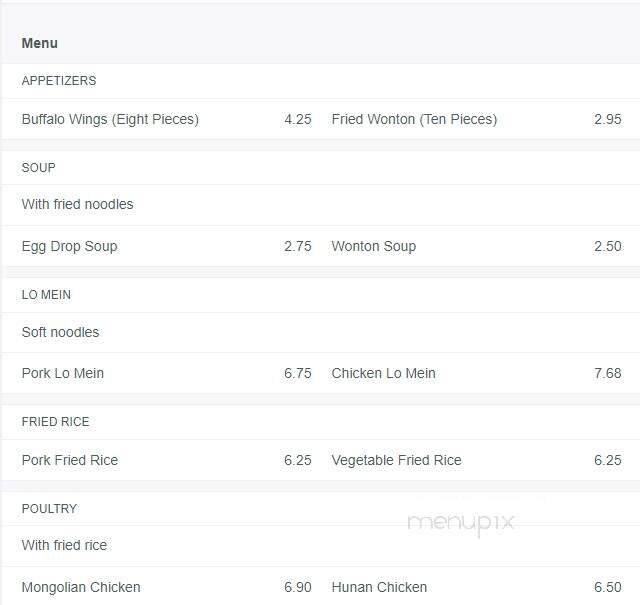Select Egg Drop Soup menu item

(x=69, y=246)
